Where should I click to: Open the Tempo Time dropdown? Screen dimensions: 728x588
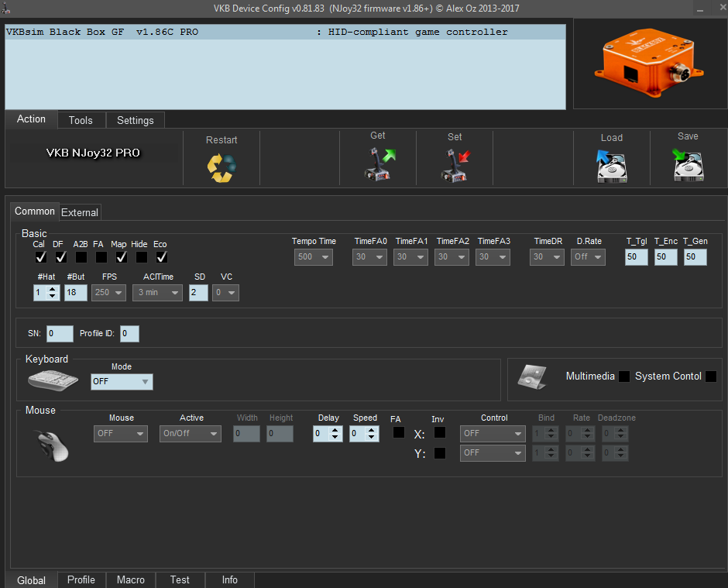point(314,257)
